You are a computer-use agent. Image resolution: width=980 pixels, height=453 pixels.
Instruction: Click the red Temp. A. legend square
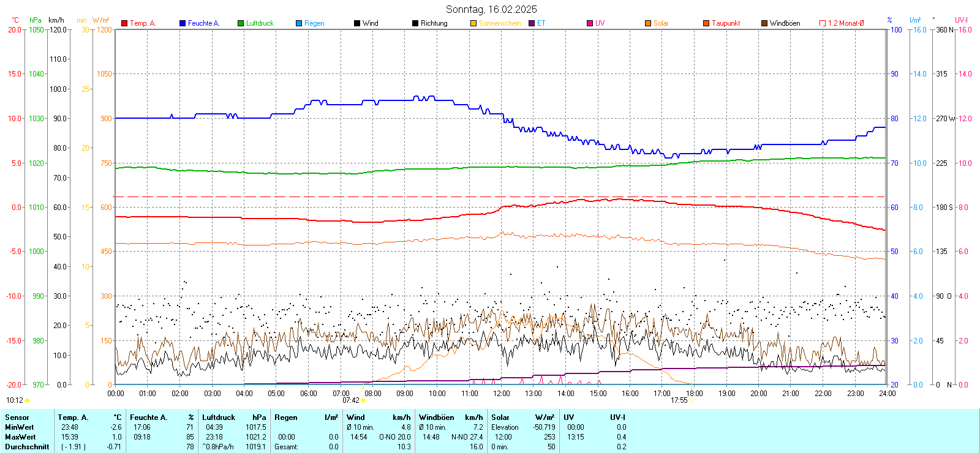pos(124,23)
